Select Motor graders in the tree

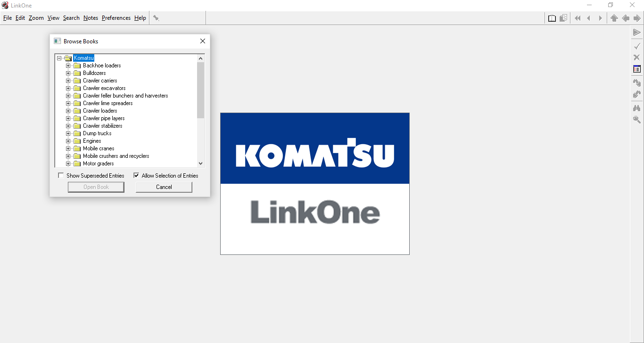(x=99, y=163)
